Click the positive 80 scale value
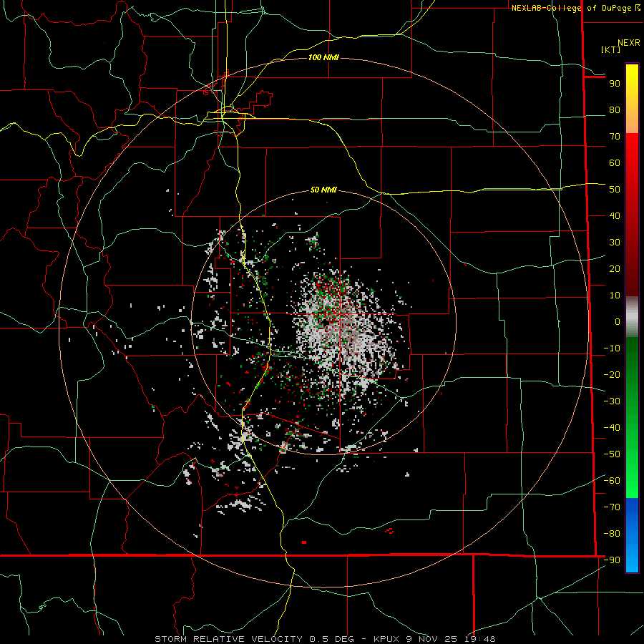The image size is (644, 644). click(615, 110)
